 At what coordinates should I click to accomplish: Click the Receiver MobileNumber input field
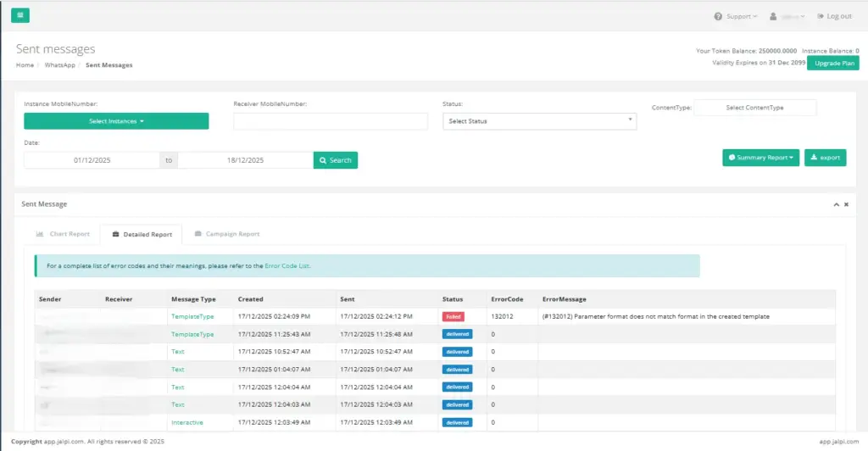[331, 121]
